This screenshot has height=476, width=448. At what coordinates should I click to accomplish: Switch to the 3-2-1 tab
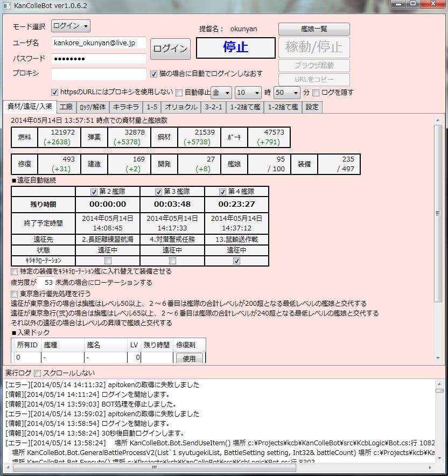point(213,107)
